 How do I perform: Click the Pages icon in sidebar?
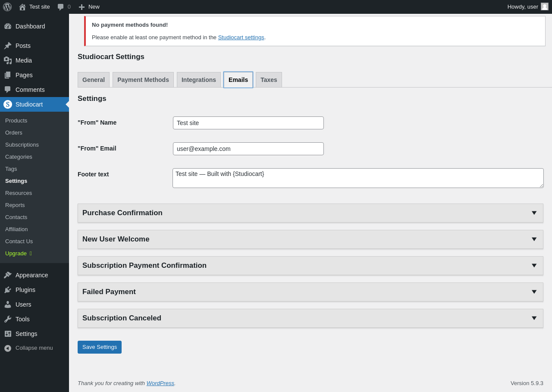click(x=8, y=75)
